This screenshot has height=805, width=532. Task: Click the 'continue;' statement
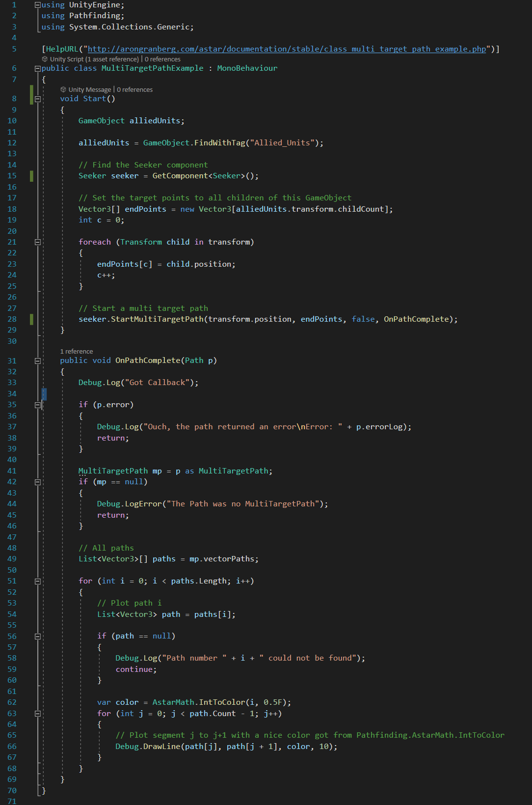point(136,669)
